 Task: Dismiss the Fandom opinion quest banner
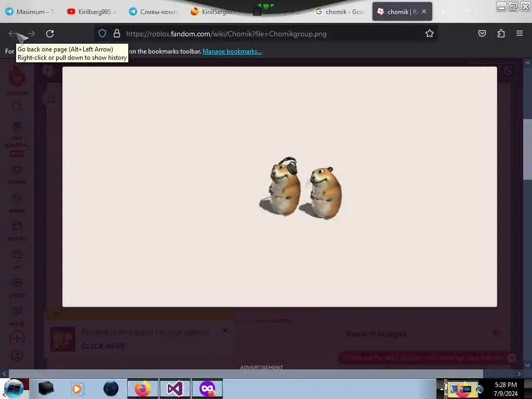224,330
